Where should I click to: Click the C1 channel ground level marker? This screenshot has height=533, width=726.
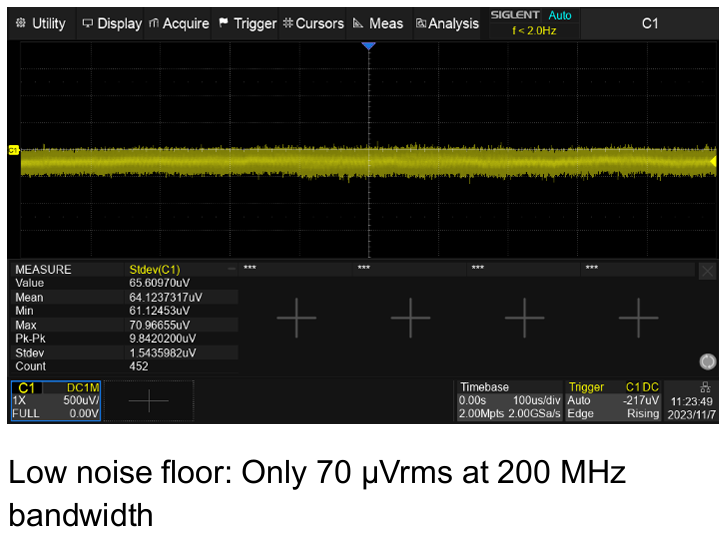click(x=14, y=150)
